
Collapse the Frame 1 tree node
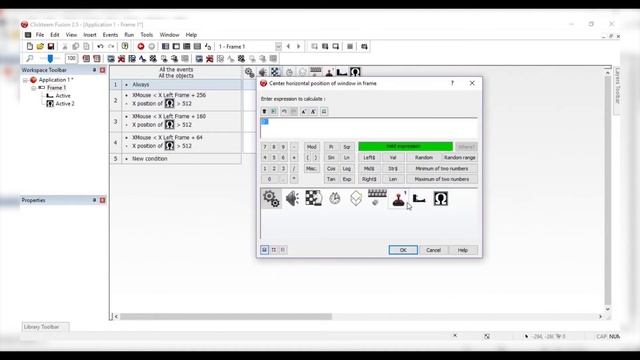(34, 88)
